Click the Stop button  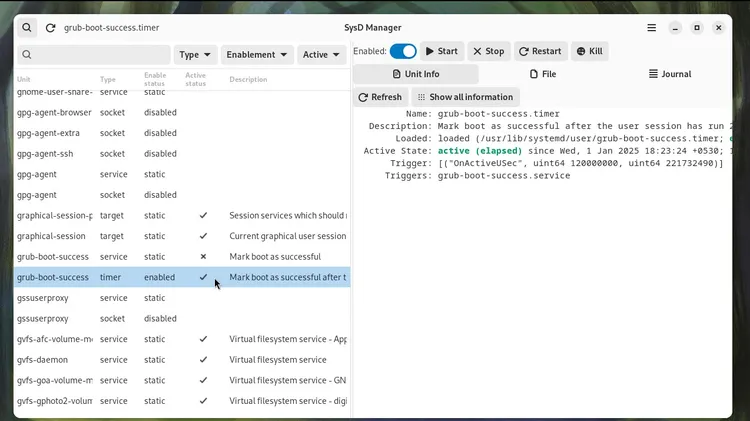coord(489,51)
